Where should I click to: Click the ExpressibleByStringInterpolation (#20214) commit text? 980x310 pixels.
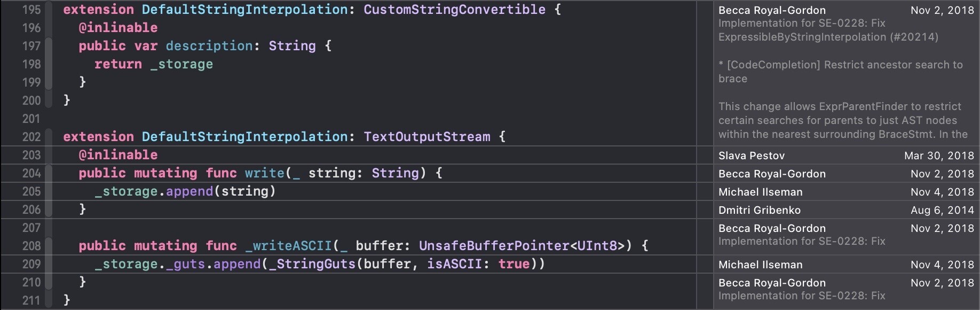tap(828, 37)
